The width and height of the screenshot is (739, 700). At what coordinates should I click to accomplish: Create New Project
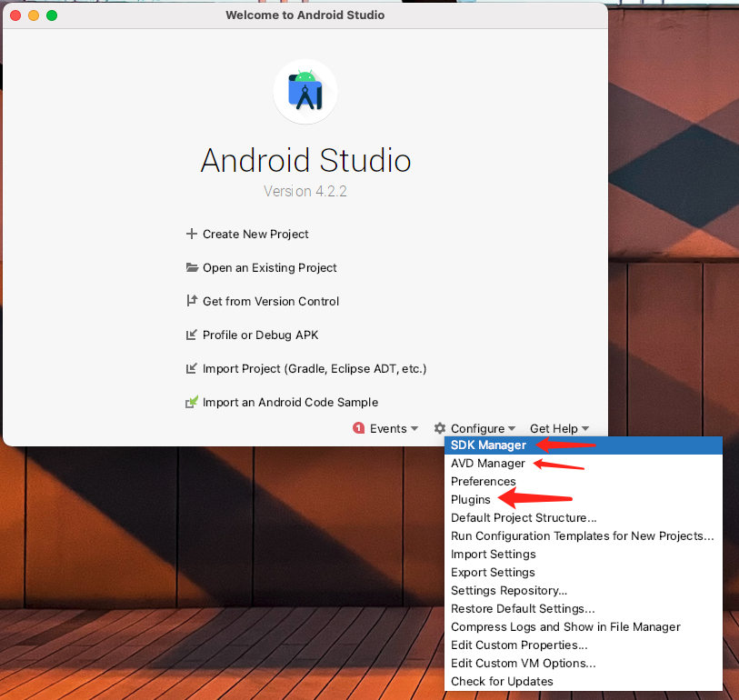point(255,234)
